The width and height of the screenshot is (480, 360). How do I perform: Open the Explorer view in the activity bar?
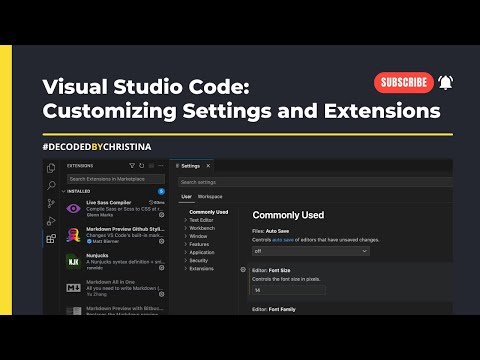point(51,168)
